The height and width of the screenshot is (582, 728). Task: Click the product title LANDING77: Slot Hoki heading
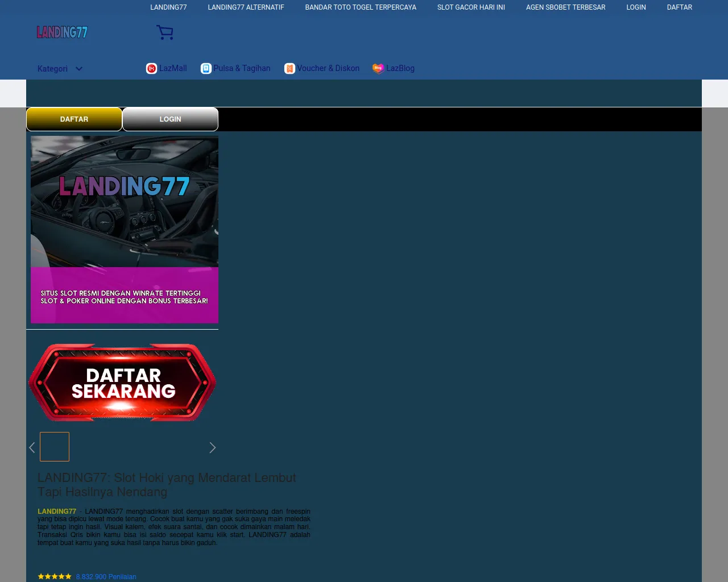click(167, 485)
